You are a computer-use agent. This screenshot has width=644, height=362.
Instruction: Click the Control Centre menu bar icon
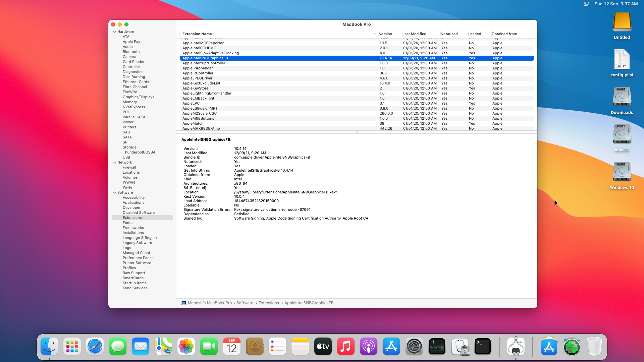[586, 4]
